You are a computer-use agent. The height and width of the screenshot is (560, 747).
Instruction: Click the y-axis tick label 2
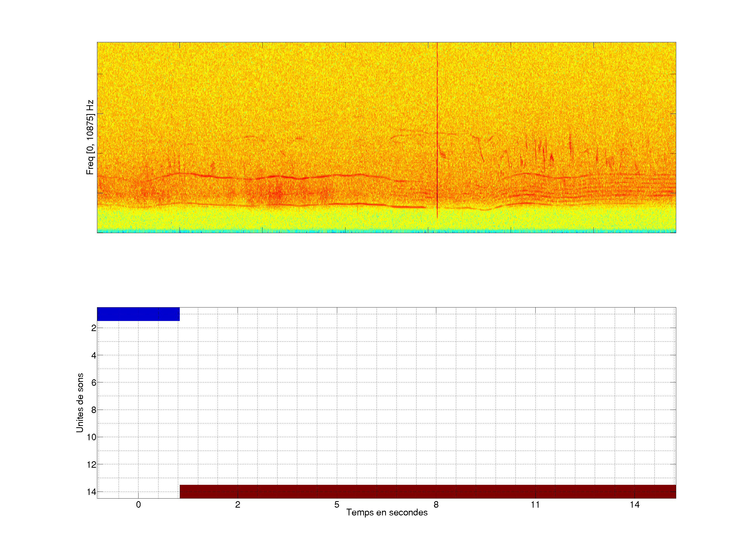(94, 328)
